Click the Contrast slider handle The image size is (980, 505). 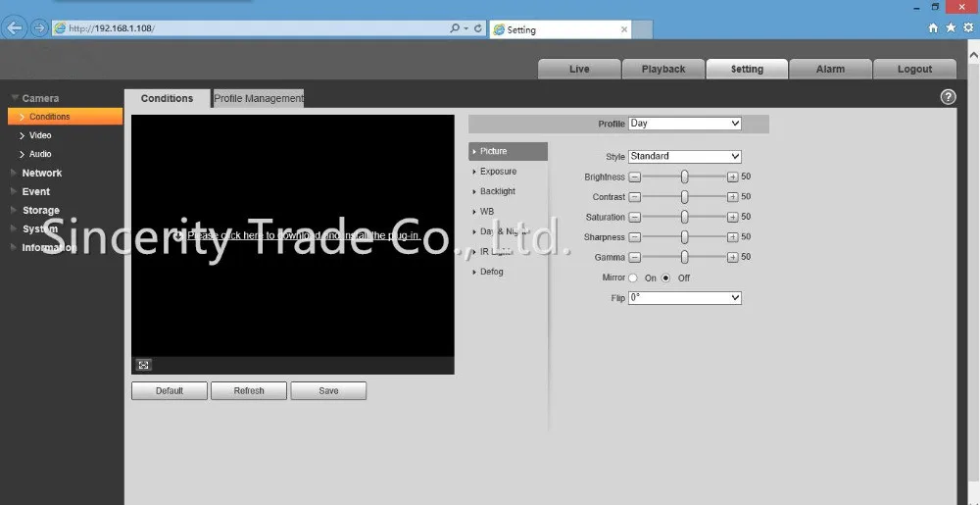[x=684, y=197]
